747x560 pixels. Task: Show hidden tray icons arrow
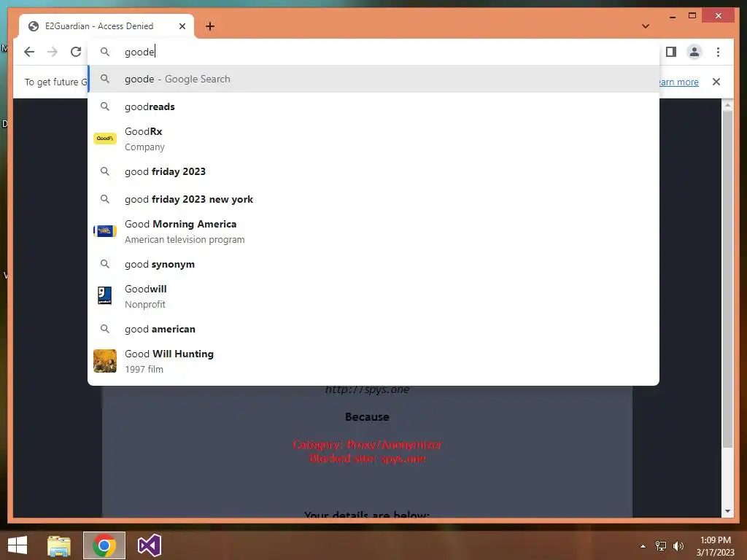[x=643, y=546]
